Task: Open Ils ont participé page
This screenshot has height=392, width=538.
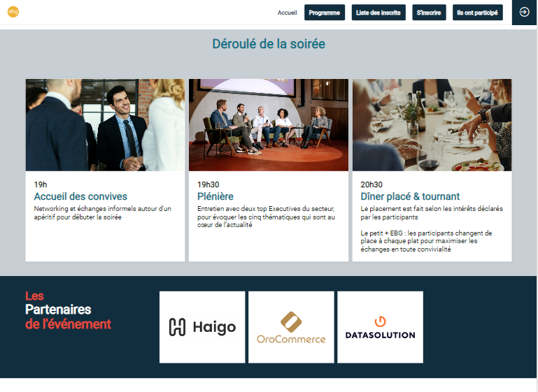Action: coord(477,13)
